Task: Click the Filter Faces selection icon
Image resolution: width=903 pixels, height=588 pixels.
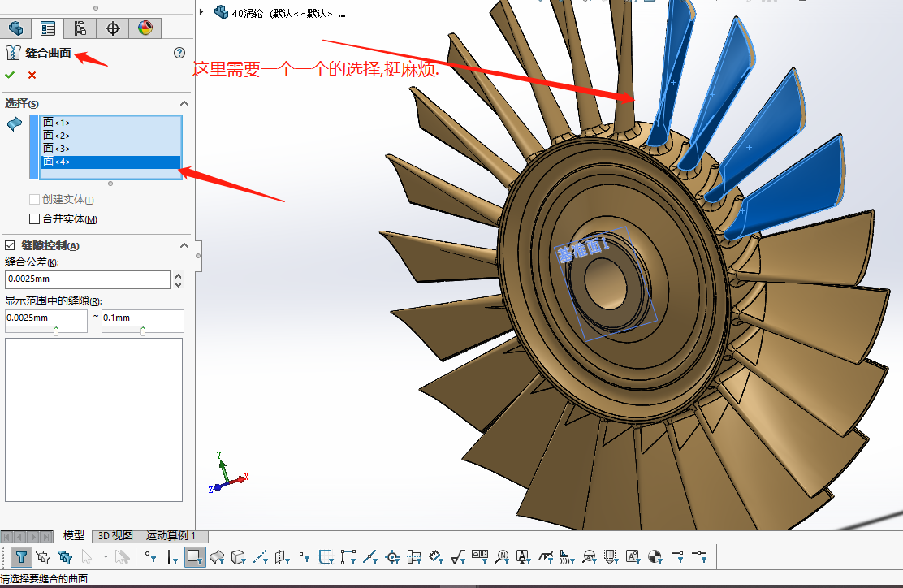Action: tap(194, 557)
